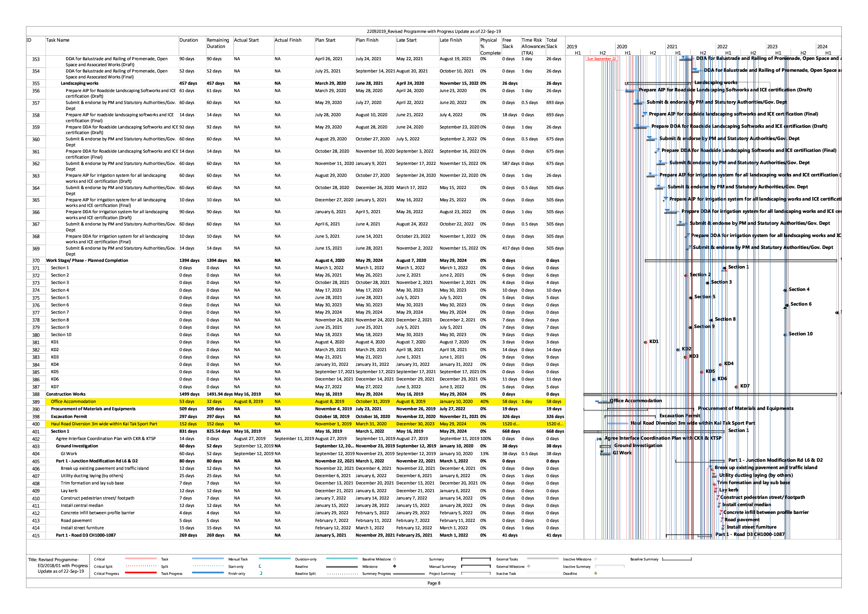Image resolution: width=868 pixels, height=614 pixels.
Task: Click the highlighted Office Accommodation task name
Action: [73, 402]
